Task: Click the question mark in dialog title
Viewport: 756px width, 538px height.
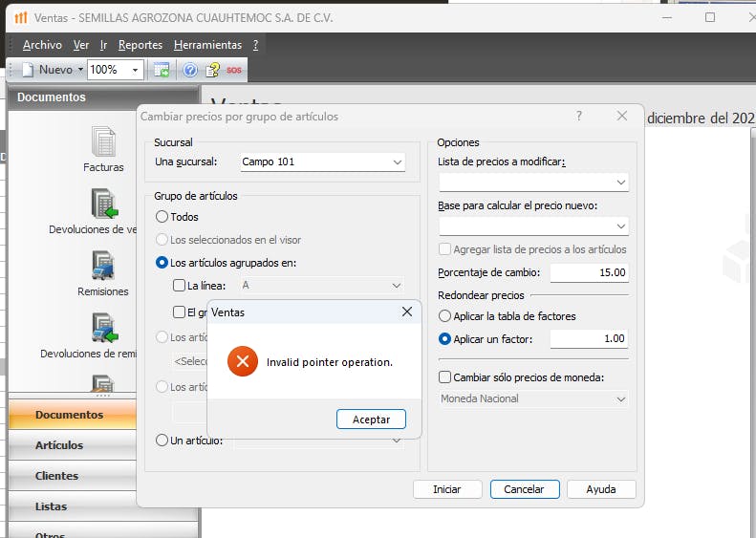Action: (x=579, y=116)
